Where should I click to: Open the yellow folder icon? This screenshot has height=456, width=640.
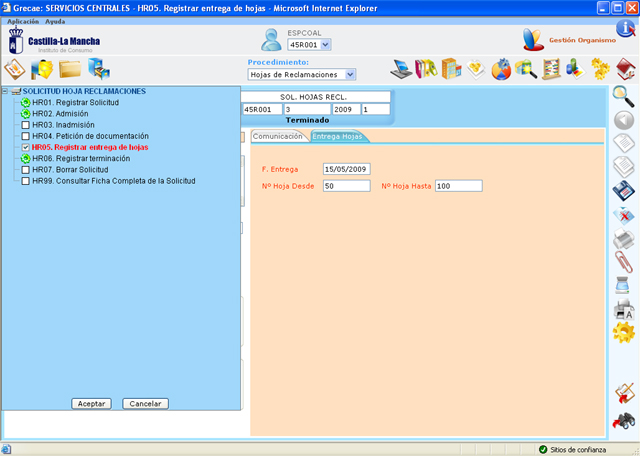[x=70, y=69]
